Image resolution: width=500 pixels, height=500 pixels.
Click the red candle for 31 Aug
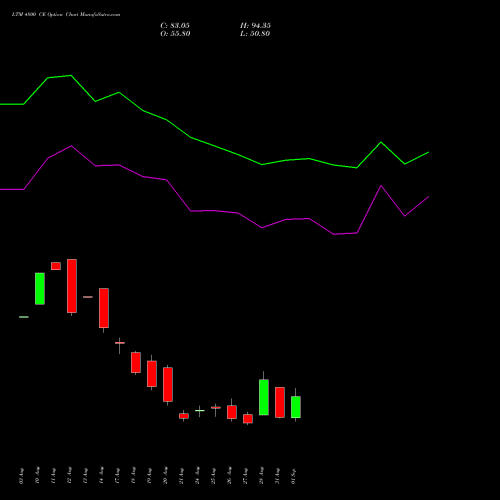pos(280,402)
